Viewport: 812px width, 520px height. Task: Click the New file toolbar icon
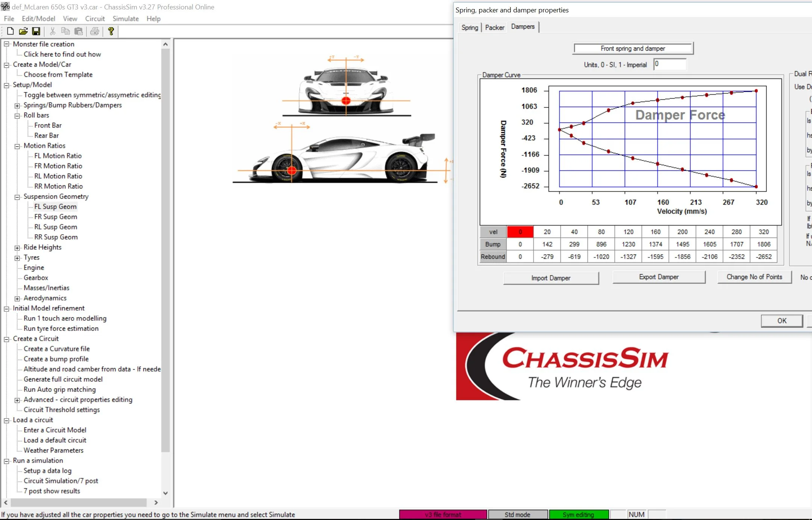[10, 31]
